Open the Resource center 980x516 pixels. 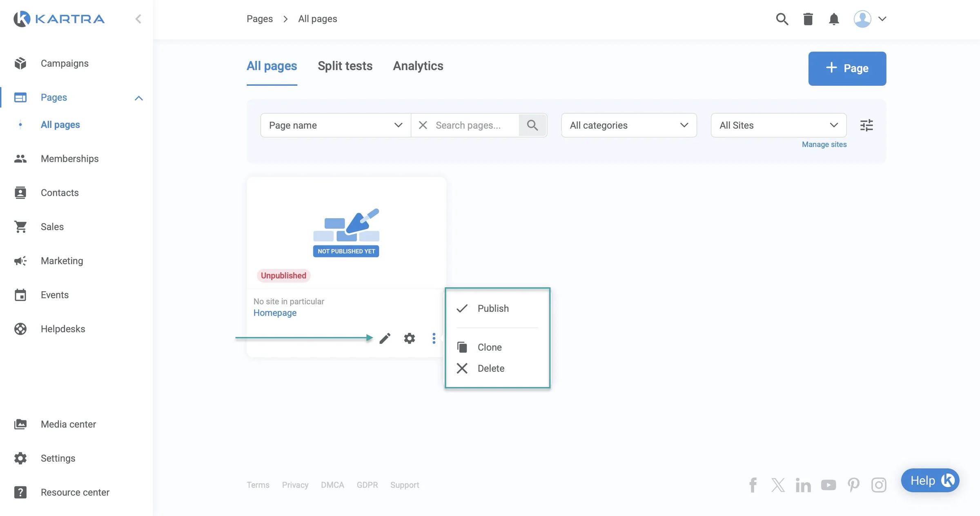point(75,492)
